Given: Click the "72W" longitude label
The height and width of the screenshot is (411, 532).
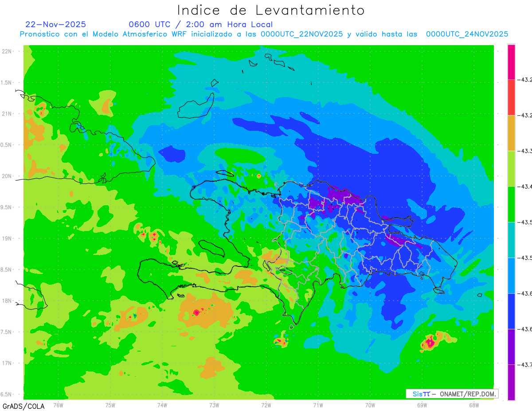Looking at the screenshot, I should tap(266, 405).
